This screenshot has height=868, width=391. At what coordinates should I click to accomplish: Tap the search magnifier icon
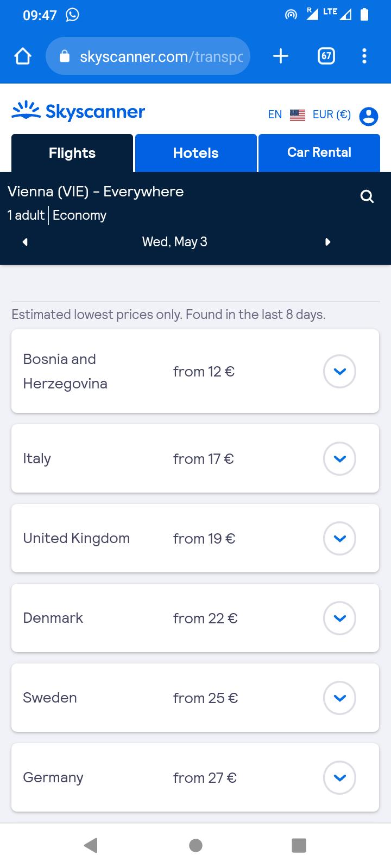[x=367, y=196]
